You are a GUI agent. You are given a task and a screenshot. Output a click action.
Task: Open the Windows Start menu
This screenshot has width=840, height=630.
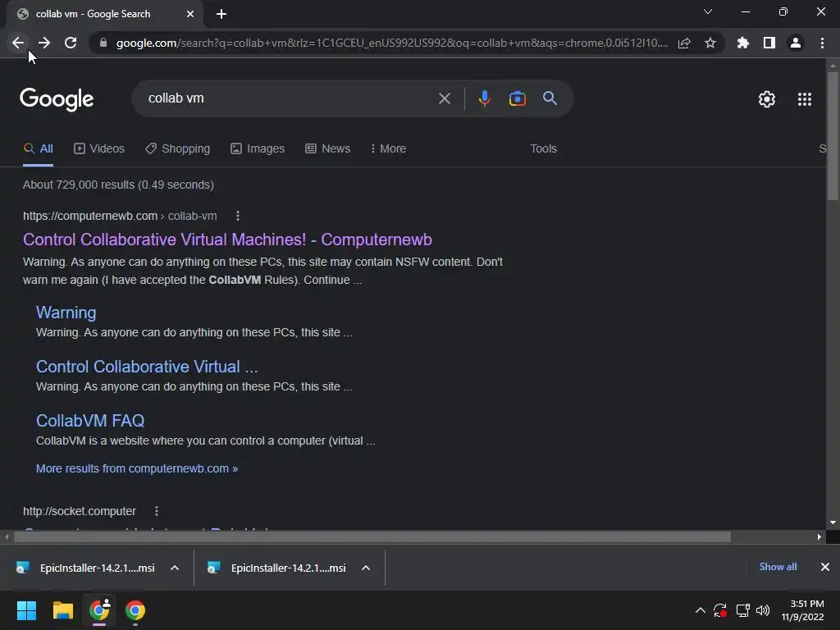(26, 610)
